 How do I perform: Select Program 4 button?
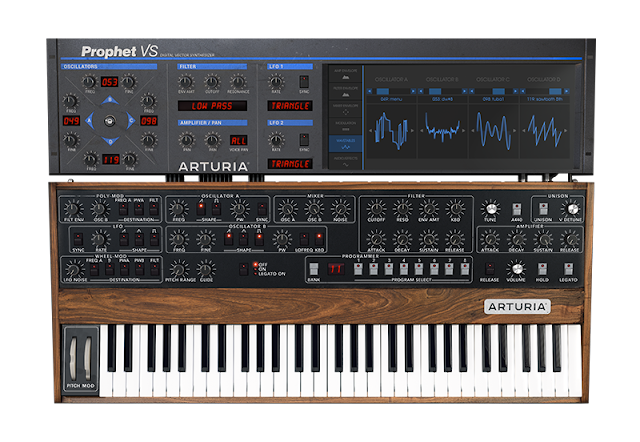[x=404, y=269]
